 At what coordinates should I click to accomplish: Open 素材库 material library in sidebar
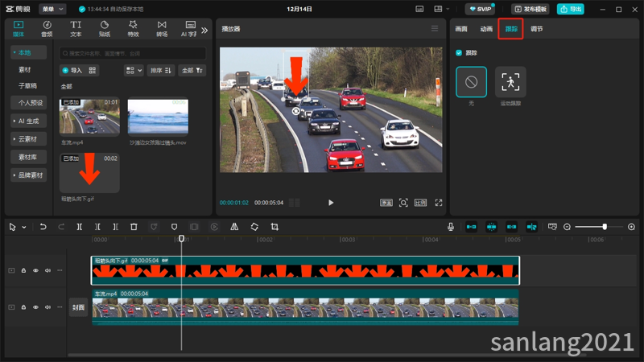(28, 157)
